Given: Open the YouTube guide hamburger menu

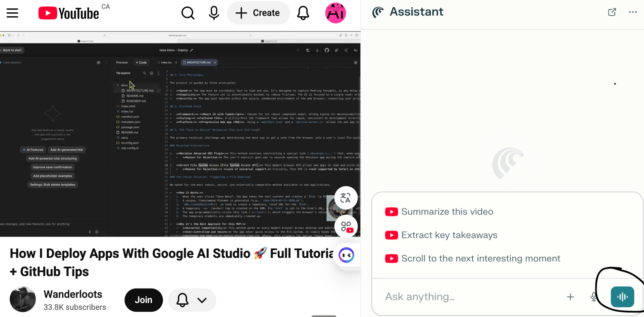Looking at the screenshot, I should pos(12,13).
